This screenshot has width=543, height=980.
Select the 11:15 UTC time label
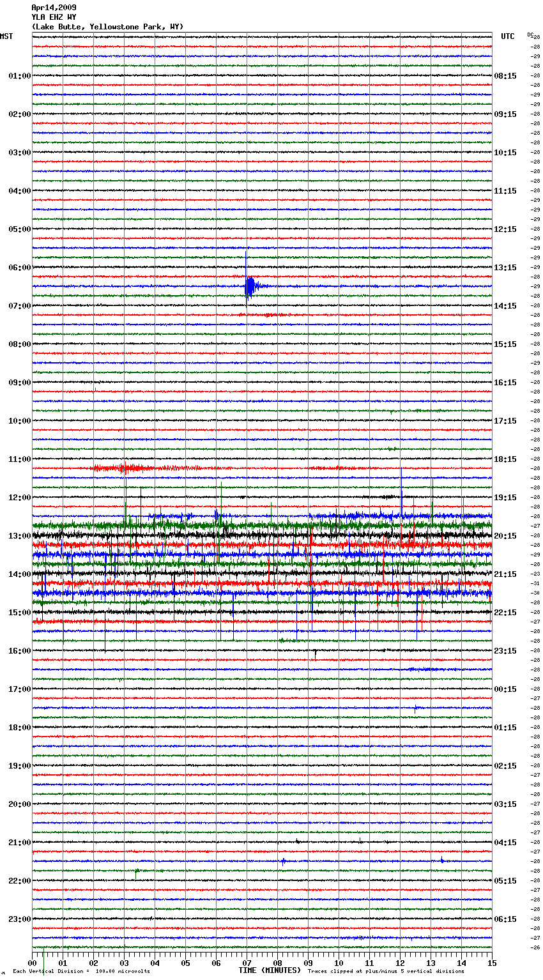[505, 191]
